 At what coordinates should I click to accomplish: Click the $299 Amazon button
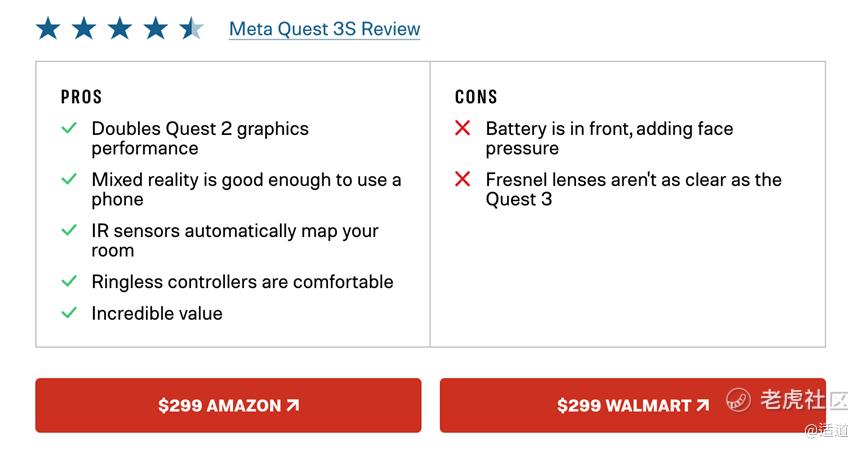[228, 405]
